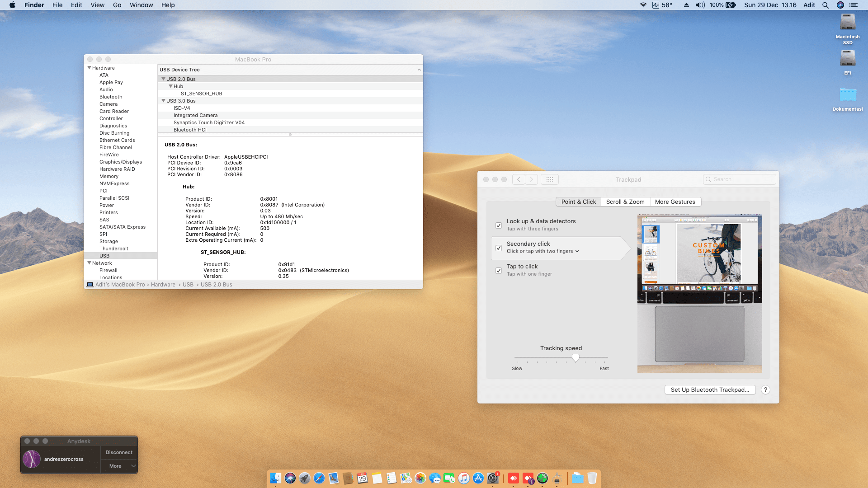Collapse the Hardware sidebar section
The height and width of the screenshot is (488, 868).
[89, 68]
